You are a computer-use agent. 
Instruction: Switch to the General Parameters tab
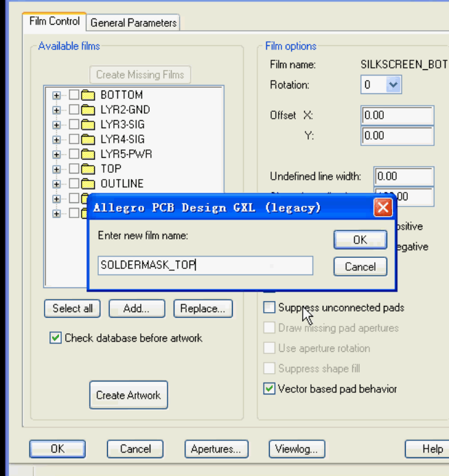pyautogui.click(x=133, y=23)
